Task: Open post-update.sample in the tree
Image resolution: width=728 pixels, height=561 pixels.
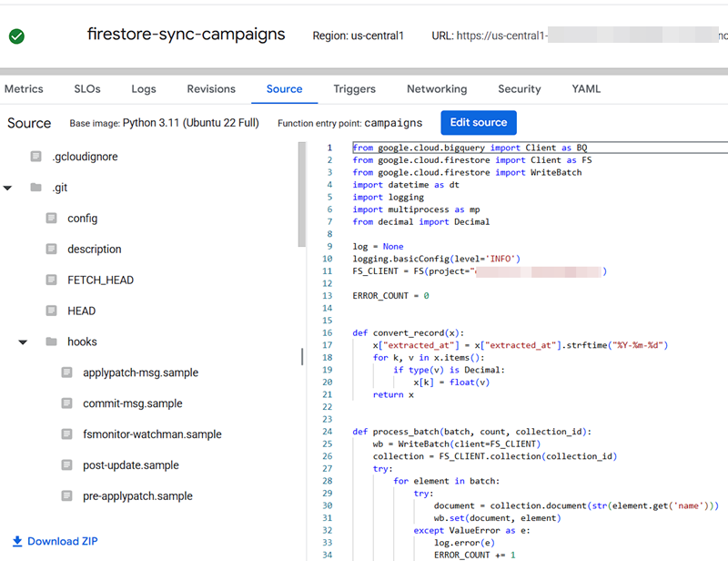Action: (131, 465)
